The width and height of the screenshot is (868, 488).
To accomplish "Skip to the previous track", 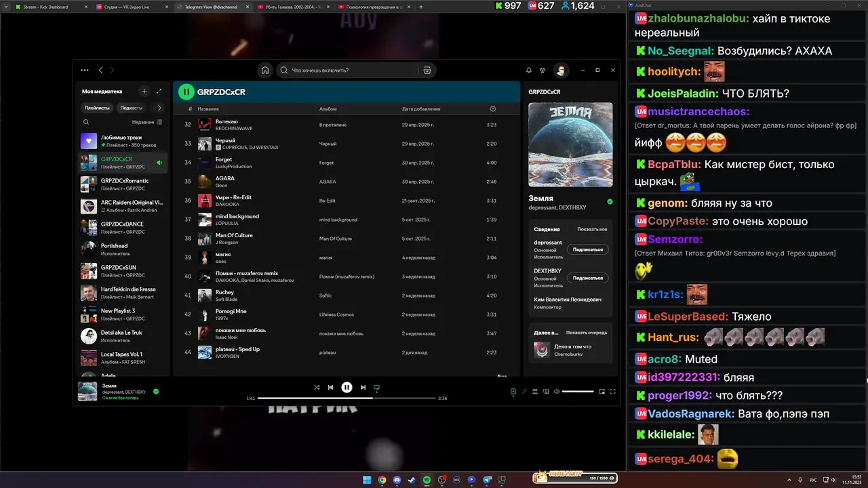I will coord(330,387).
